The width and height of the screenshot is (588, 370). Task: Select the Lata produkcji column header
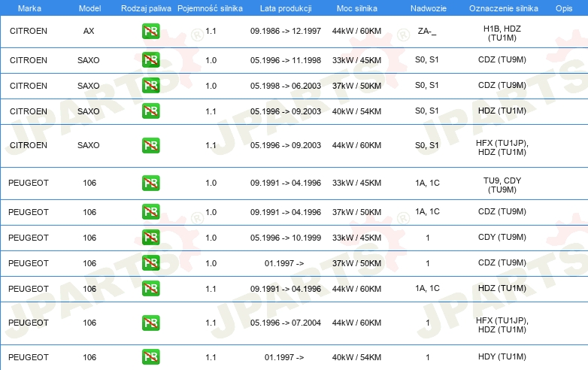[x=286, y=8]
